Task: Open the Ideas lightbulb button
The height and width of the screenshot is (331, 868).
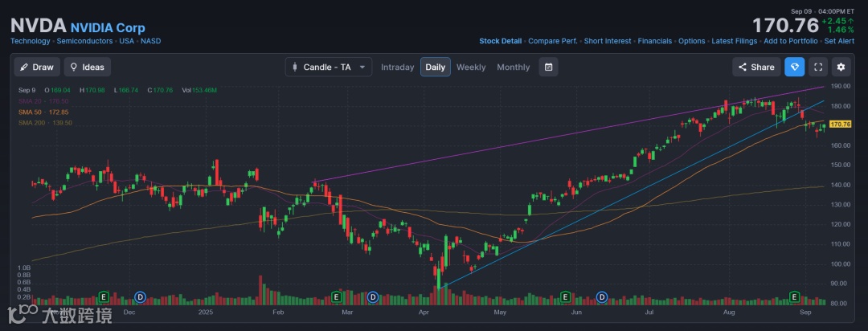Action: [88, 67]
